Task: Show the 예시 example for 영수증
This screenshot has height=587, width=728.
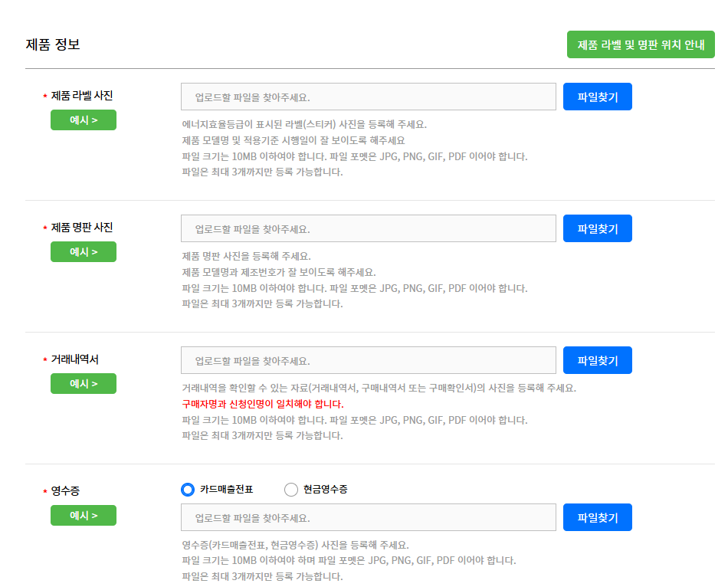Action: (x=84, y=516)
